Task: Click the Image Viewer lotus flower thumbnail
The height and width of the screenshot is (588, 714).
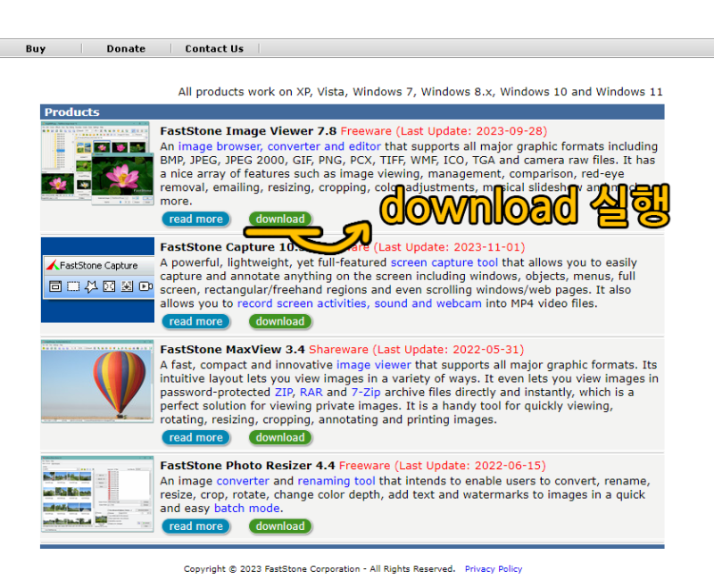Action: pos(97,163)
